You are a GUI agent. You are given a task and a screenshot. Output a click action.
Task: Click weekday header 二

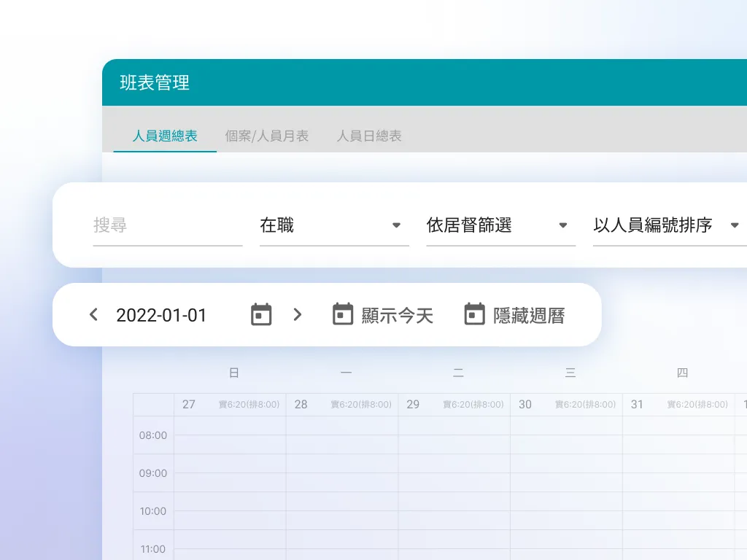(x=458, y=373)
